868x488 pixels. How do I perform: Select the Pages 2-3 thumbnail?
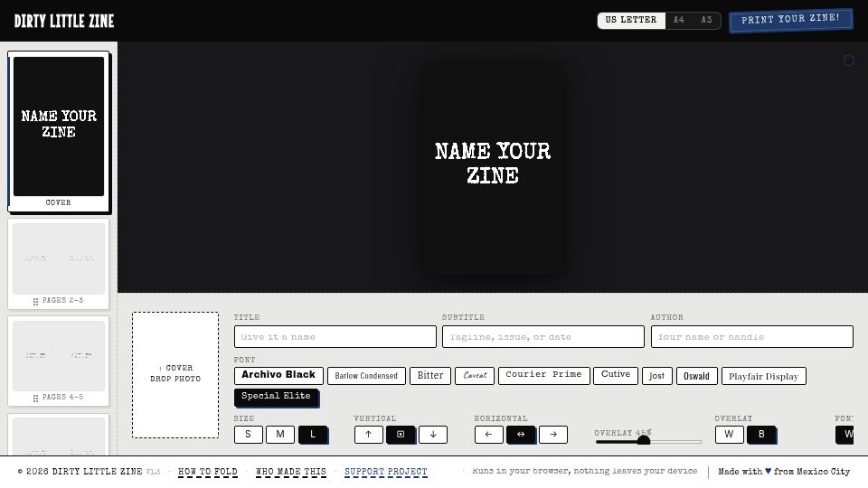point(58,264)
